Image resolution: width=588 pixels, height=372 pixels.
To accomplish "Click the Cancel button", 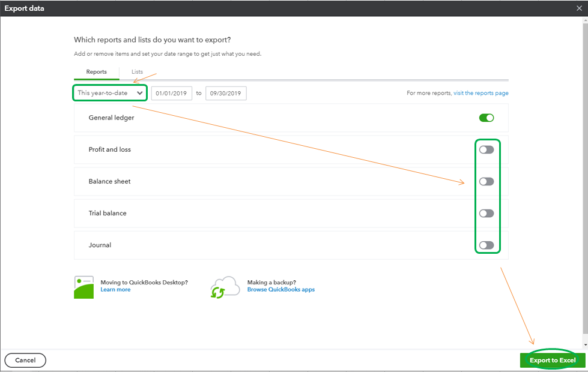I will pyautogui.click(x=25, y=360).
